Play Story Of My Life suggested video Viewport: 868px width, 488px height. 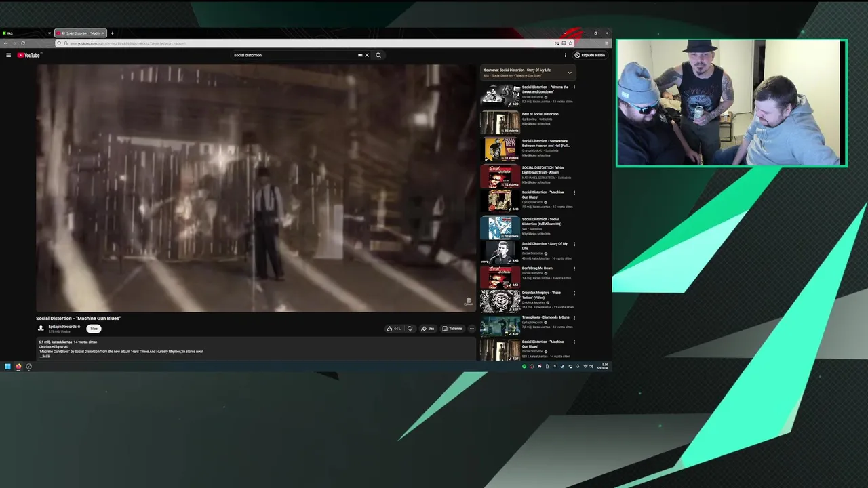[500, 251]
